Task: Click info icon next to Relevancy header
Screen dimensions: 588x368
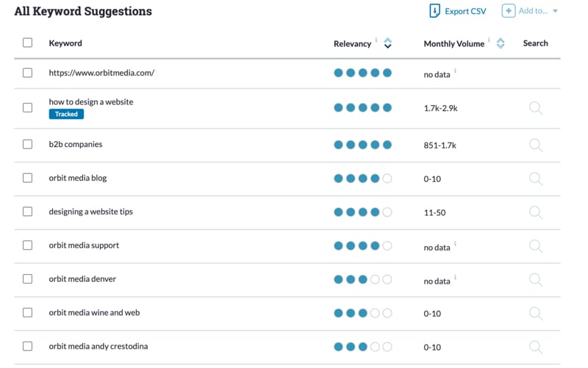Action: pos(376,40)
